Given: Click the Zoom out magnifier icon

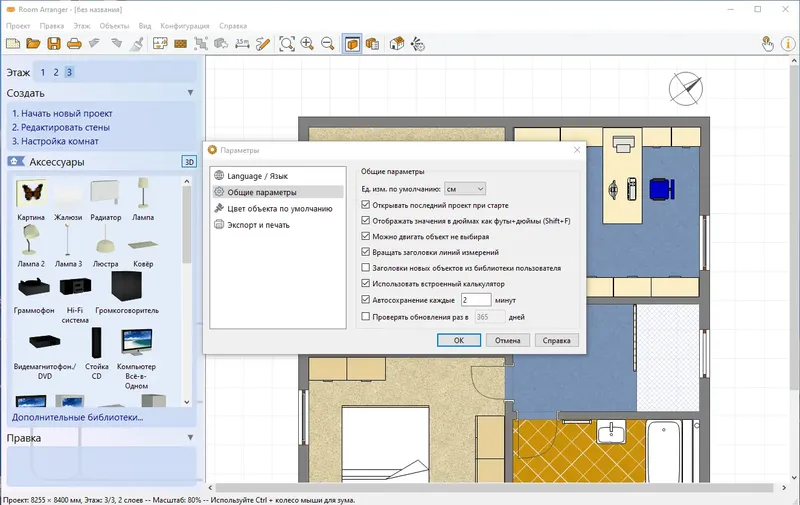Looking at the screenshot, I should (x=327, y=43).
